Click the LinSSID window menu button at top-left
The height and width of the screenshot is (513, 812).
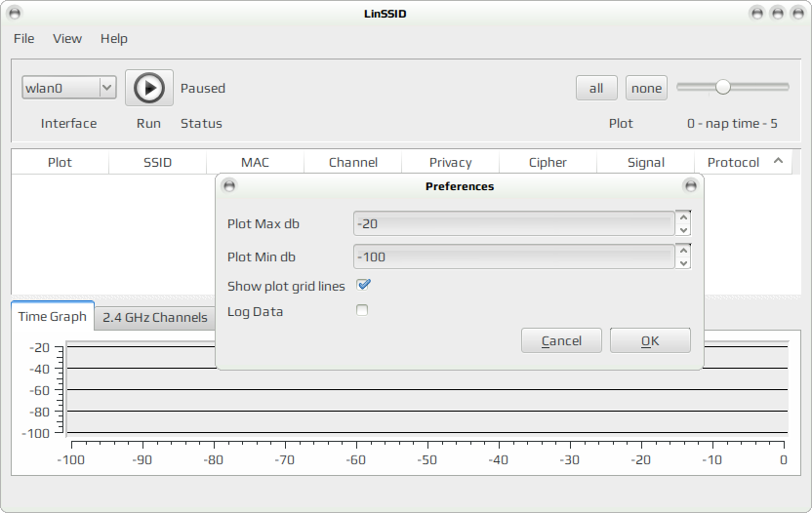coord(15,14)
